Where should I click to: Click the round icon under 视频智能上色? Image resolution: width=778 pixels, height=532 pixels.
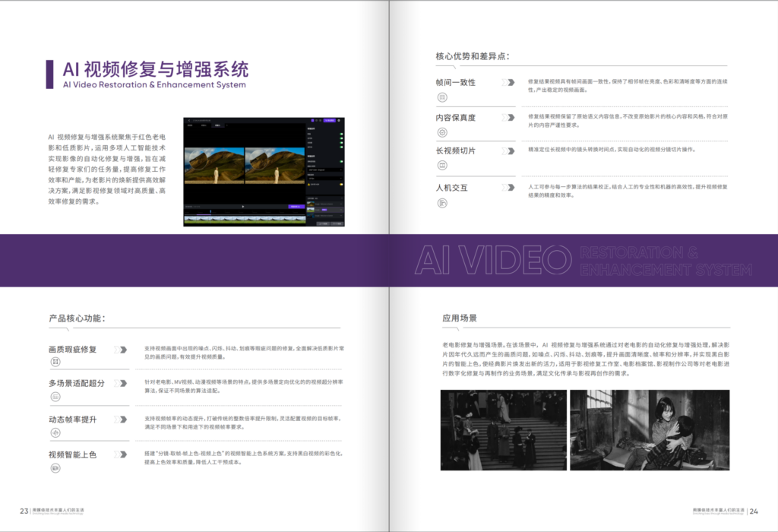pyautogui.click(x=55, y=468)
